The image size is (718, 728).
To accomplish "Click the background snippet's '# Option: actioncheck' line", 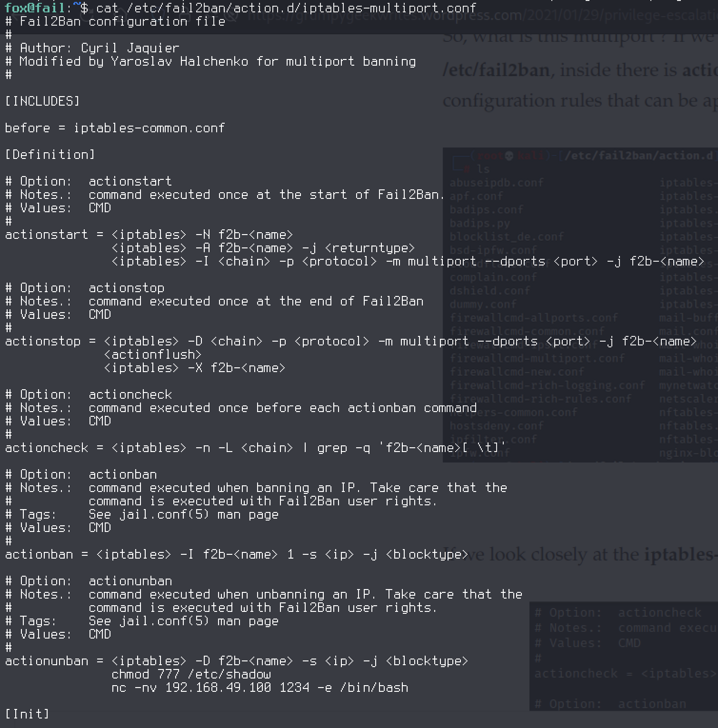I will 618,613.
